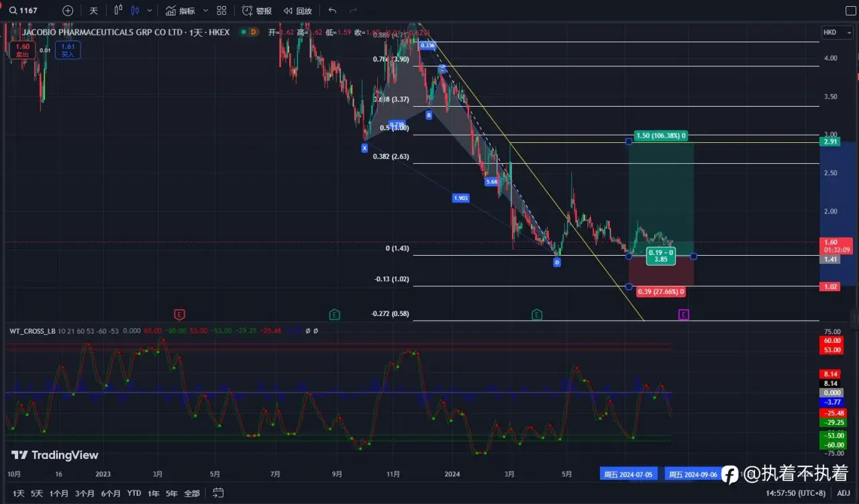The image size is (859, 504).
Task: Switch time range to 1年
Action: pyautogui.click(x=154, y=493)
